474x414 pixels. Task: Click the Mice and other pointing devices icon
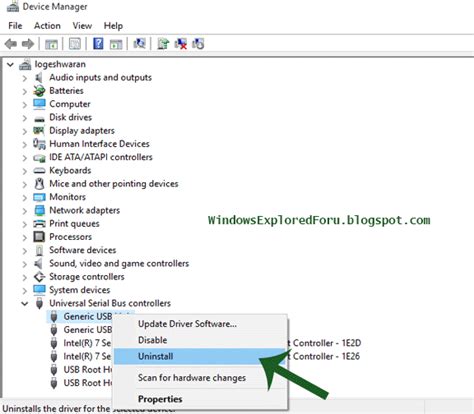[39, 184]
